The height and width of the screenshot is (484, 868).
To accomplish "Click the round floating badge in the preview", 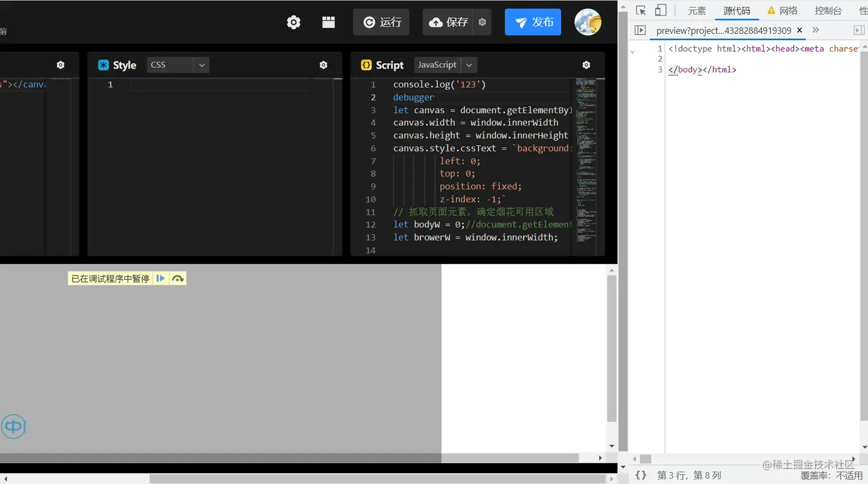I will pyautogui.click(x=13, y=427).
